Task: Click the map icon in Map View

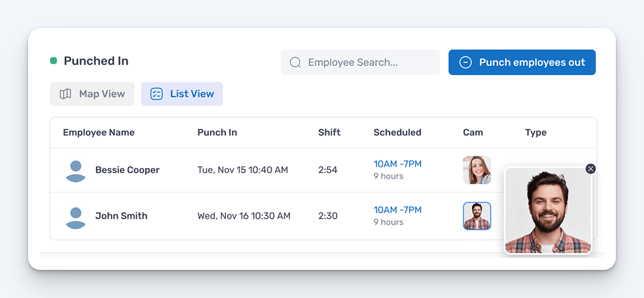Action: [65, 94]
